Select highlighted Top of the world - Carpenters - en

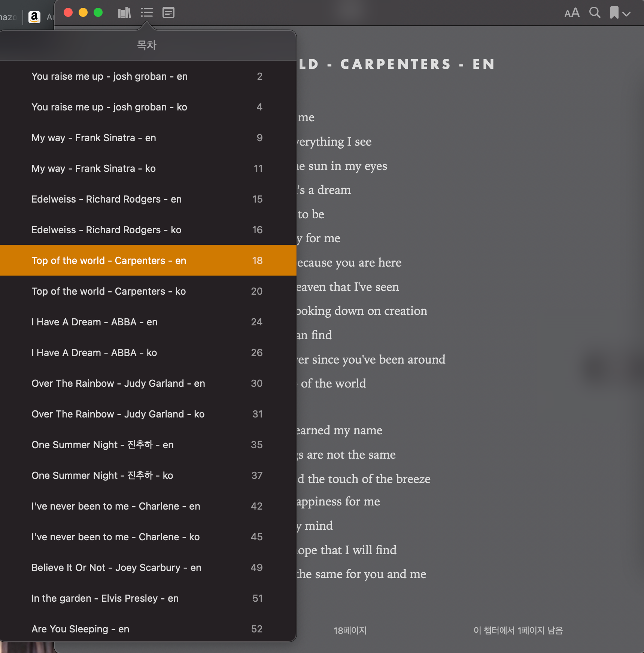coord(148,261)
